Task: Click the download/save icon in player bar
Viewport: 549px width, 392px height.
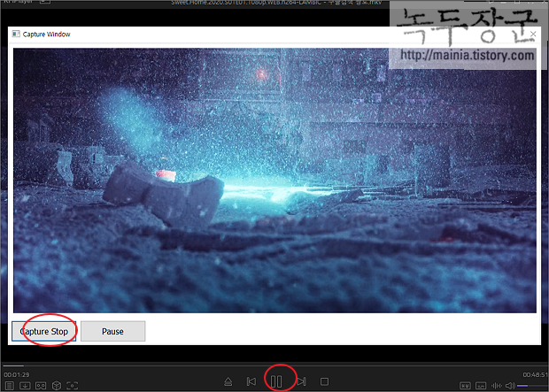Action: point(25,386)
